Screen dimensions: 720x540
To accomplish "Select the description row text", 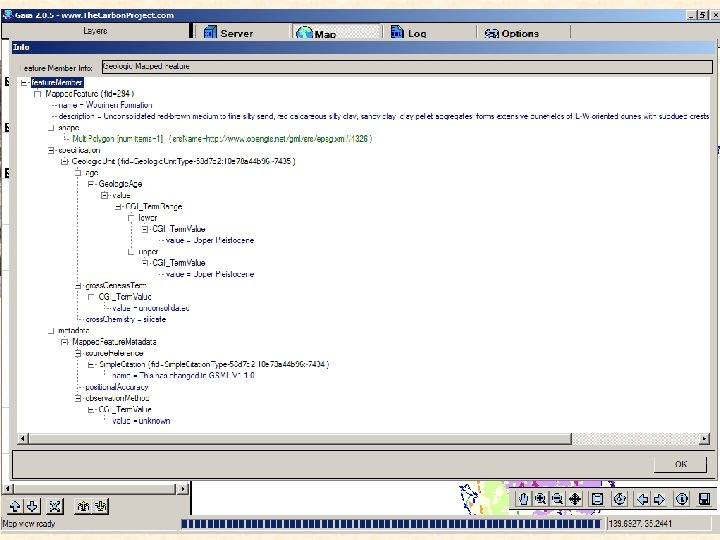I will point(384,116).
